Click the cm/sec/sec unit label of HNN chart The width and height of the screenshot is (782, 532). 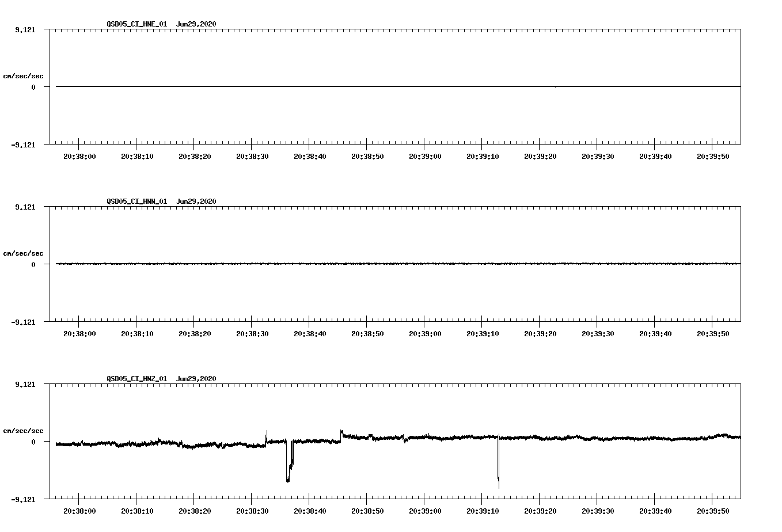pos(23,253)
